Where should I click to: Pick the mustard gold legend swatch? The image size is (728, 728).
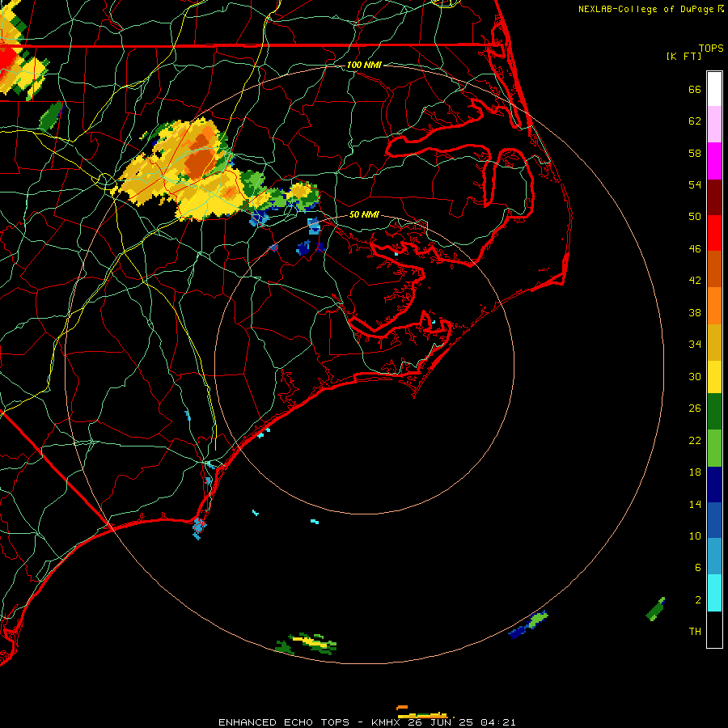[x=714, y=342]
